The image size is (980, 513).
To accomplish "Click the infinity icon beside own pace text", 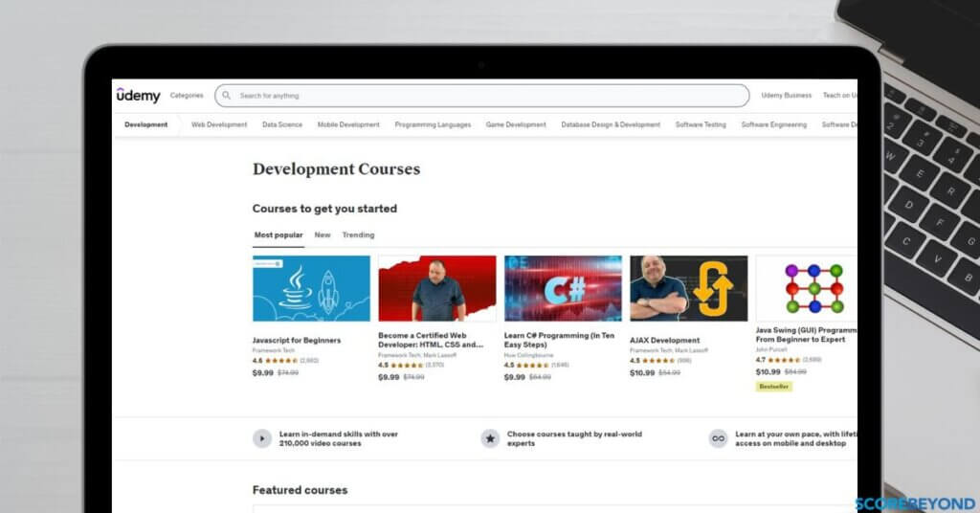I will click(718, 438).
